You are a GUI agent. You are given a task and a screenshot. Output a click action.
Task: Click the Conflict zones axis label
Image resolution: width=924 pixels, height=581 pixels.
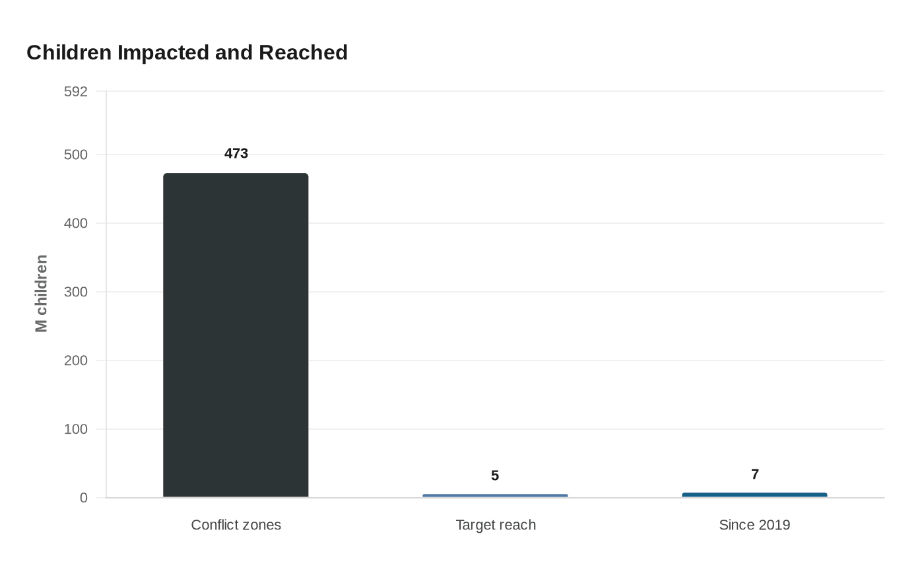point(236,525)
